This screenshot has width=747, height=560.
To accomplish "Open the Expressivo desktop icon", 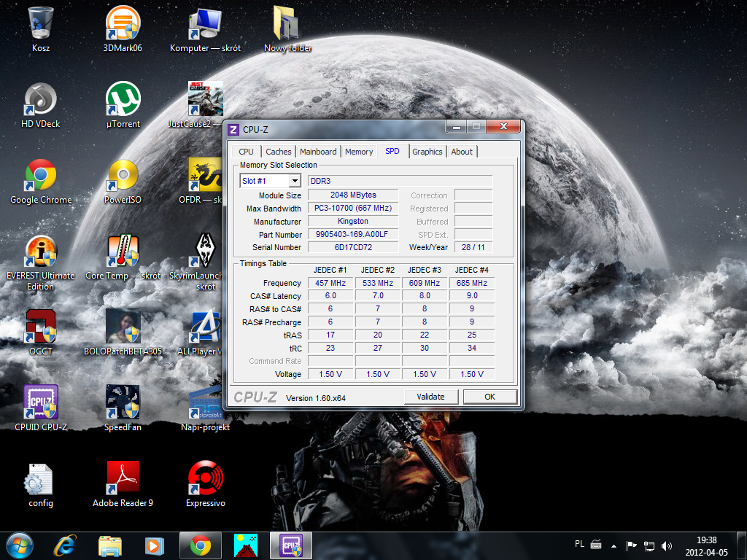I will pyautogui.click(x=205, y=479).
